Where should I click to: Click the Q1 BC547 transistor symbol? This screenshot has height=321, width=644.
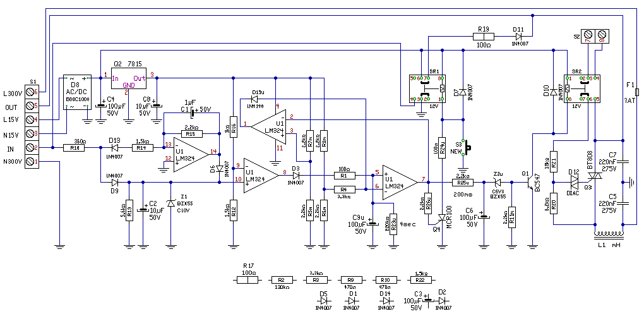[530, 182]
